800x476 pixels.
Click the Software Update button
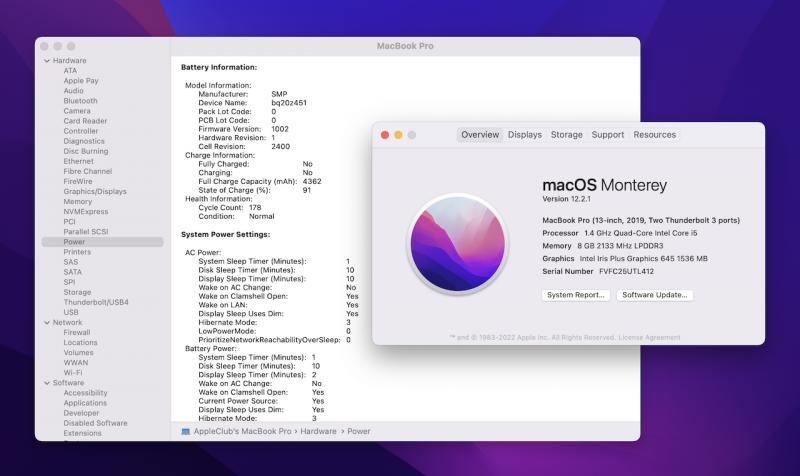click(655, 295)
